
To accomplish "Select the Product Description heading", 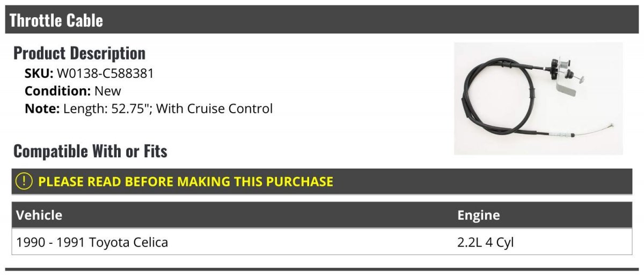I will 79,53.
